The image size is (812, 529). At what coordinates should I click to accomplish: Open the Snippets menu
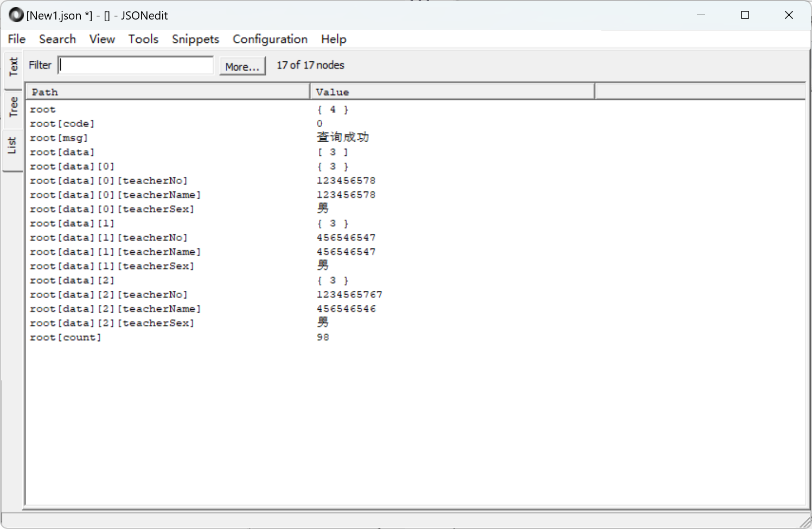pos(195,39)
